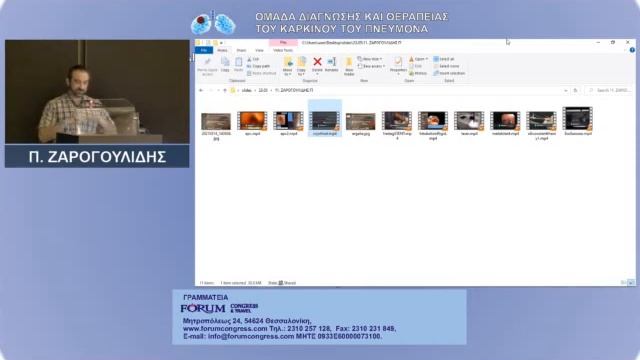Click the www.forumcongress.com web address
This screenshot has height=360, width=640.
point(225,329)
